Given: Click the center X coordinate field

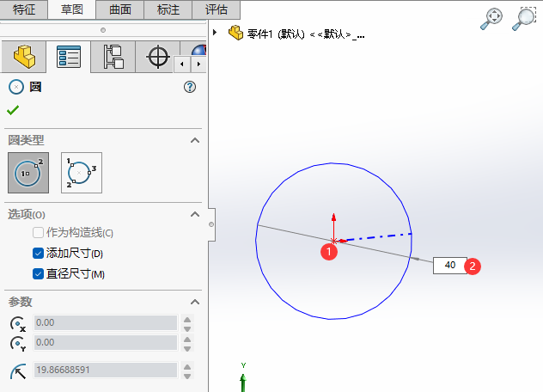Looking at the screenshot, I should click(x=106, y=322).
